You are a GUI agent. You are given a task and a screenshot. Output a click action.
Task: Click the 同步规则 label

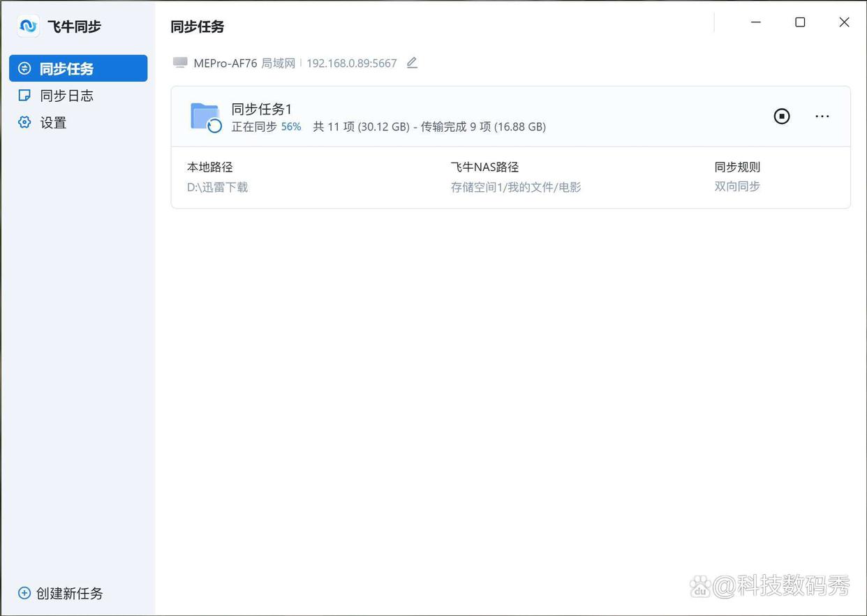(737, 167)
